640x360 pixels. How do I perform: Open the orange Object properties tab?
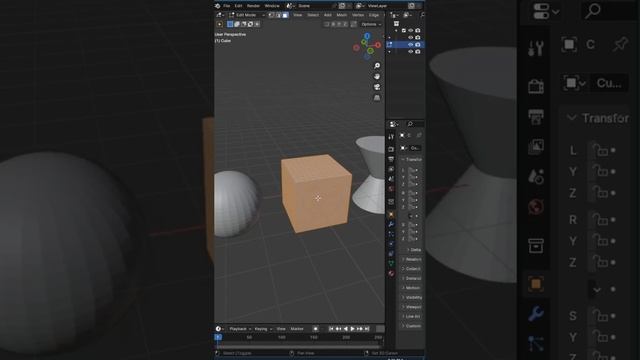pyautogui.click(x=391, y=214)
